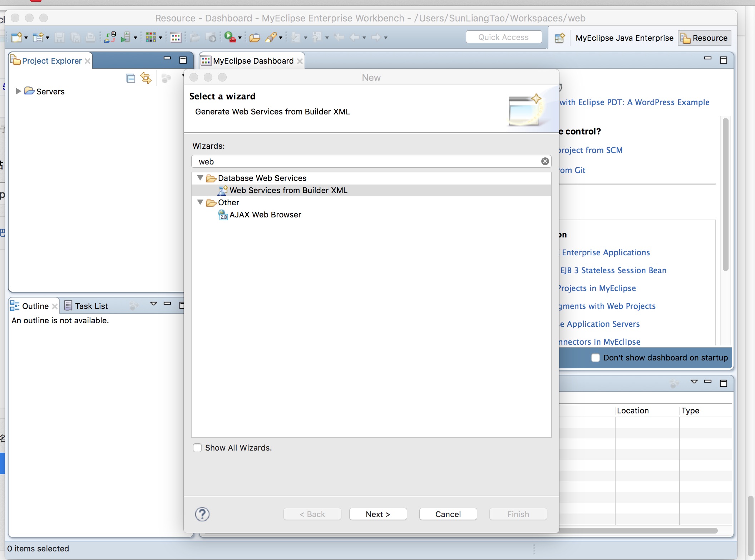755x560 pixels.
Task: Click the Open Perspective icon
Action: [x=559, y=38]
